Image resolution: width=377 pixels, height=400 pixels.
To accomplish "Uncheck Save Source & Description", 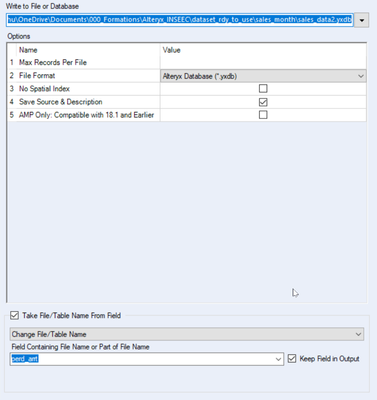I will point(263,102).
